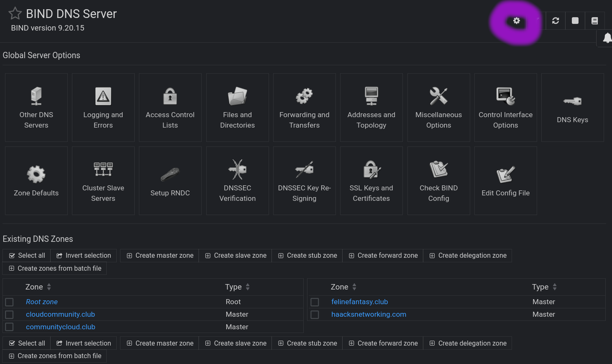Viewport: 612px width, 364px height.
Task: Click the module config gear icon
Action: [517, 21]
